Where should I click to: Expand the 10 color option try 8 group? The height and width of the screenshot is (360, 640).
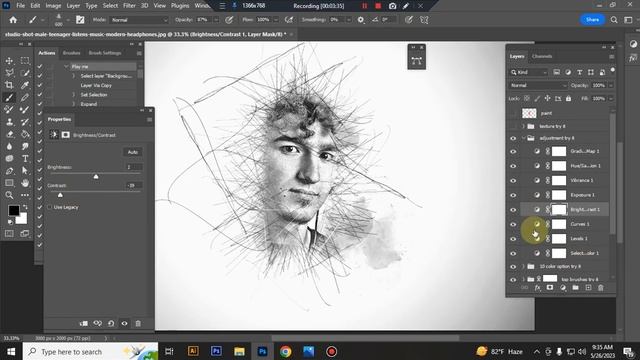[524, 267]
